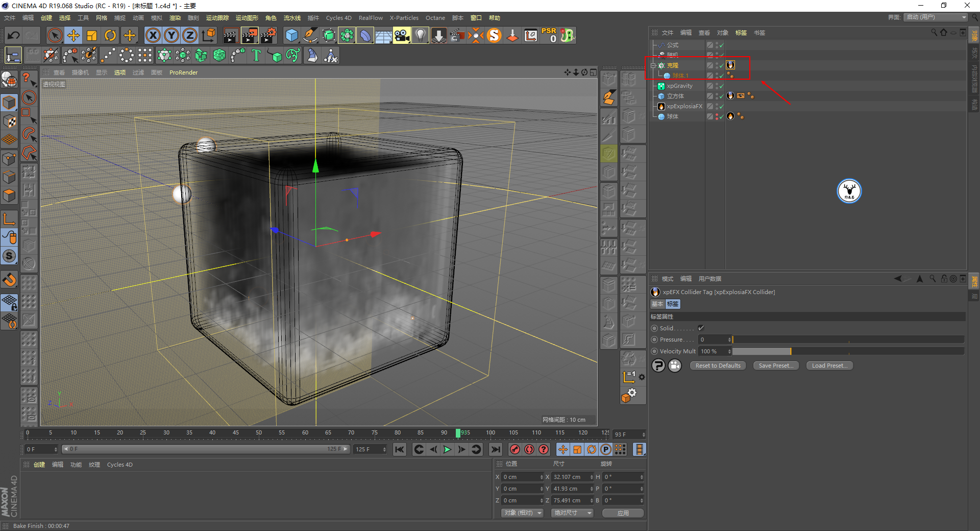
Task: Click the orange S icon in toolbar
Action: [x=494, y=35]
